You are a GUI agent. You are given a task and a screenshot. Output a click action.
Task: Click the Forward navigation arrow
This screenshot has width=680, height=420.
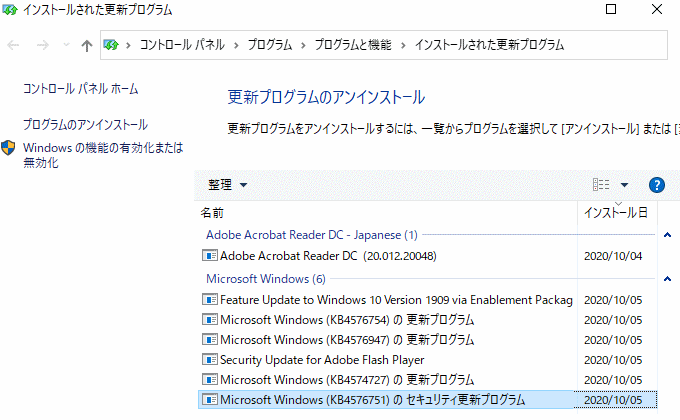pyautogui.click(x=42, y=45)
